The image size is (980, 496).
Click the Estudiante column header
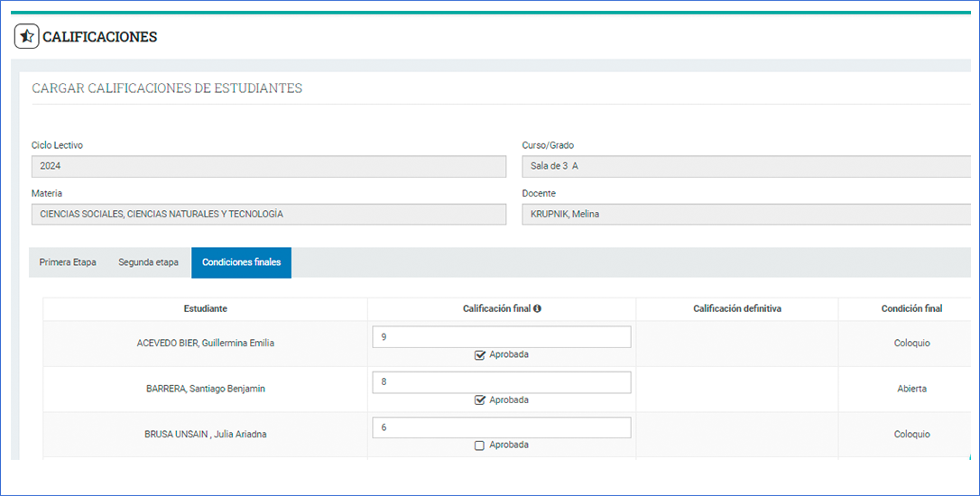(x=205, y=308)
